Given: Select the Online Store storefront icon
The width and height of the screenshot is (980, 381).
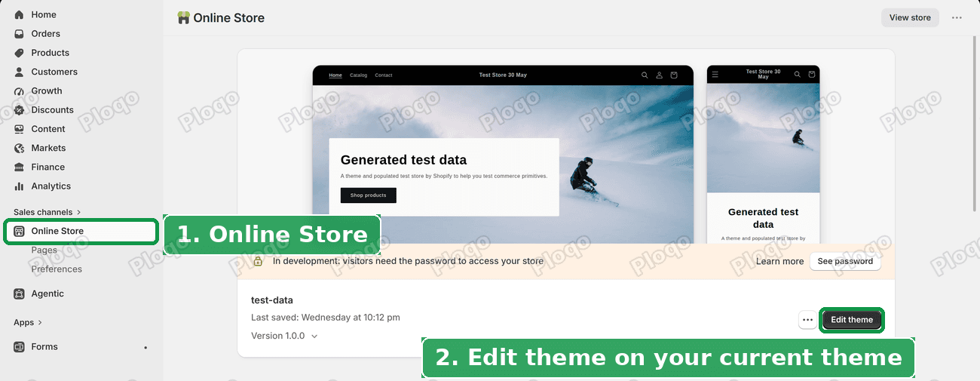Looking at the screenshot, I should coord(19,231).
